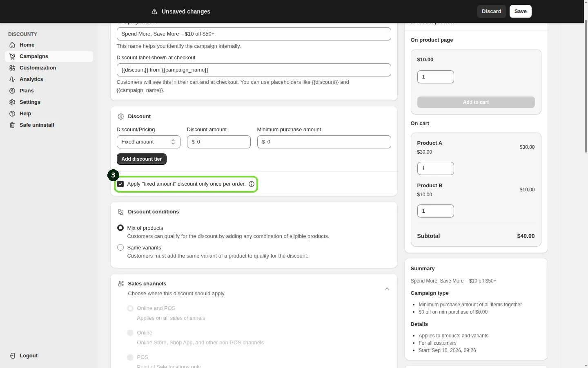588x368 pixels.
Task: Click the Discount conditions section icon
Action: [x=121, y=212]
